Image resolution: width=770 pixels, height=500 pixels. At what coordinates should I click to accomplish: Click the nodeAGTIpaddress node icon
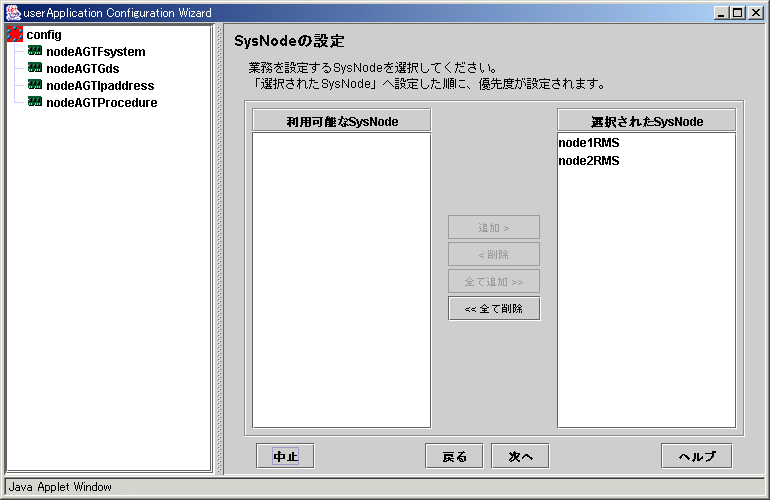35,85
